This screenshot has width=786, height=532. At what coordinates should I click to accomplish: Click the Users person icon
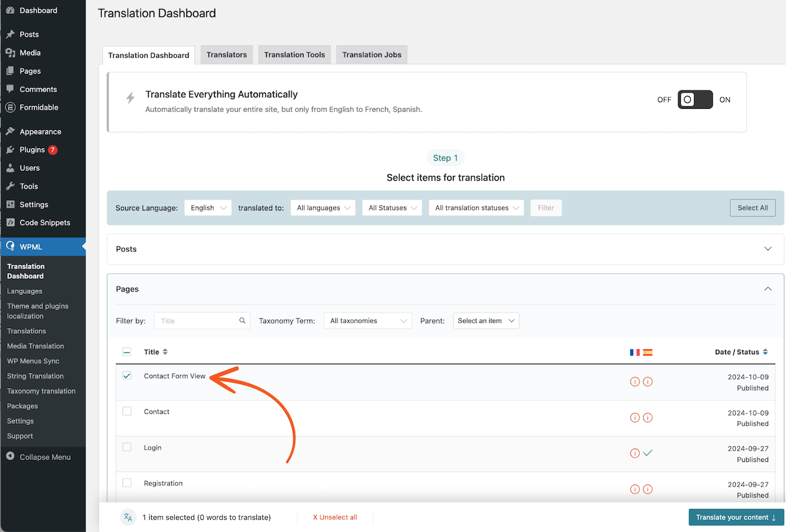pos(10,167)
